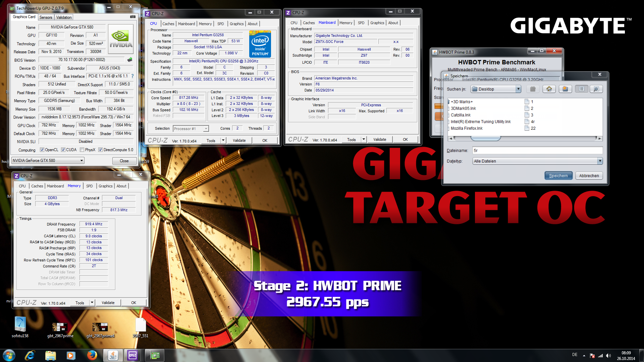This screenshot has width=644, height=362.
Task: Switch to the Sensors tab in GPU-Z
Action: point(46,17)
